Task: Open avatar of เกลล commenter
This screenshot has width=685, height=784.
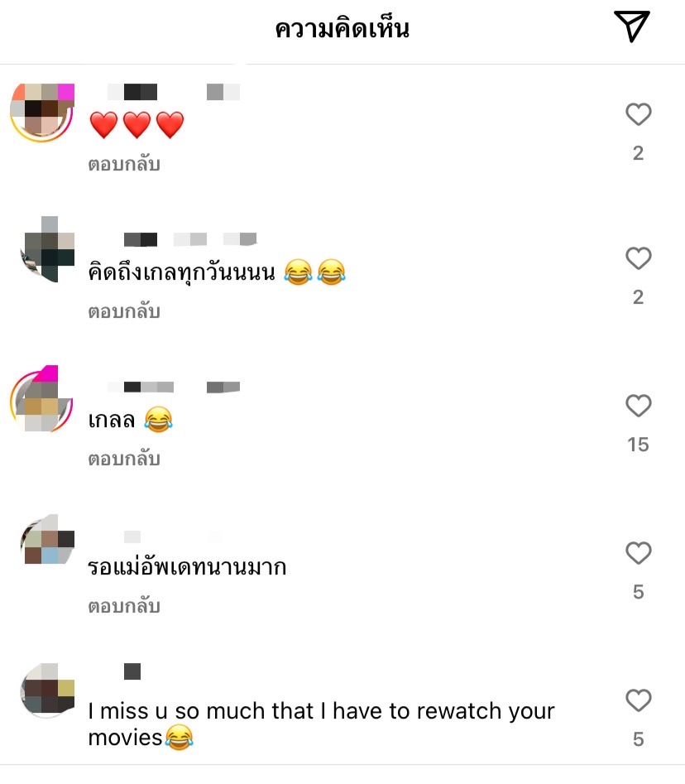Action: point(42,398)
